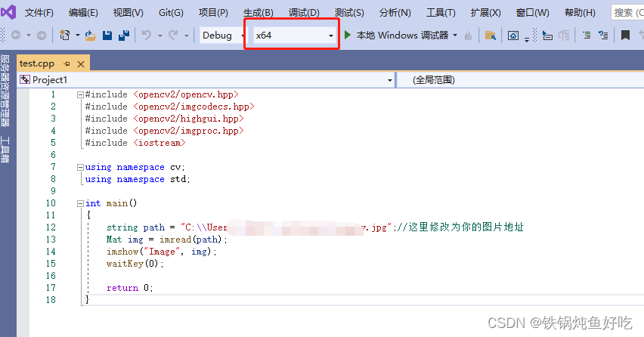Focus the 搜索 search box

pos(627,13)
